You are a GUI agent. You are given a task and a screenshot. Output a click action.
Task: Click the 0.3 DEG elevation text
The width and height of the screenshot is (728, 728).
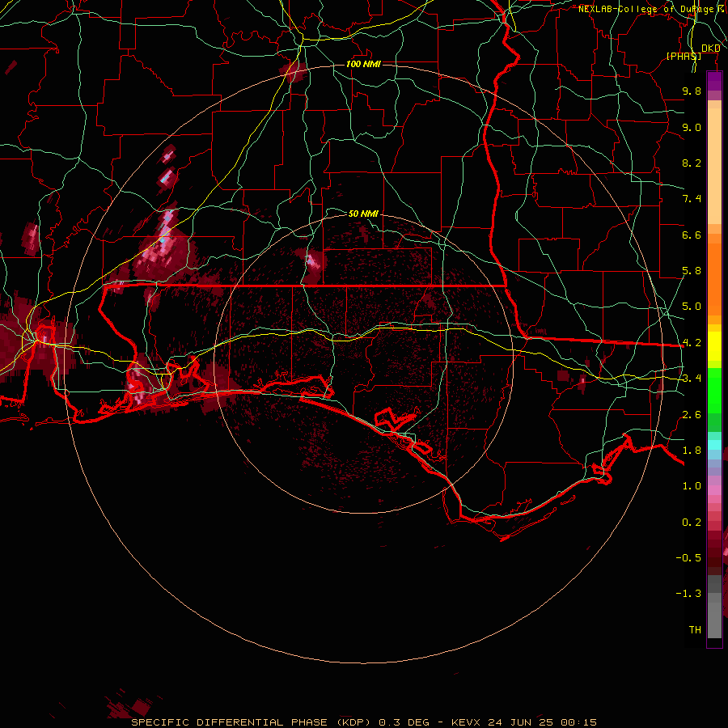click(404, 722)
